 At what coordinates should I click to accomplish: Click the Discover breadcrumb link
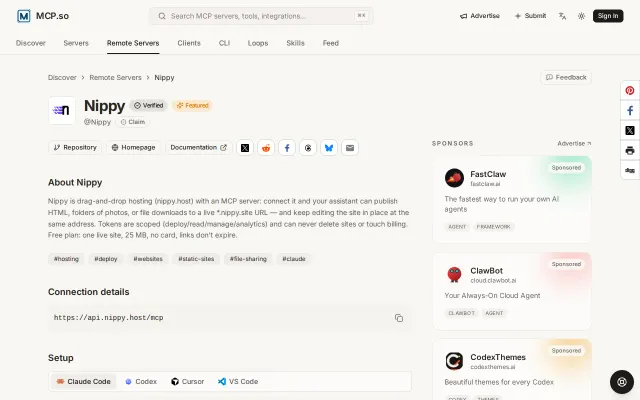pyautogui.click(x=62, y=78)
